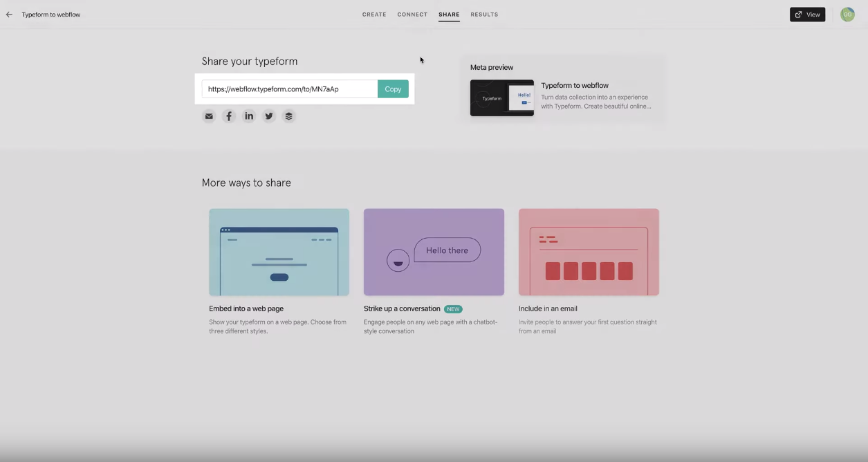Share typeform via Buffer stack icon
This screenshot has height=462, width=868.
pyautogui.click(x=289, y=116)
